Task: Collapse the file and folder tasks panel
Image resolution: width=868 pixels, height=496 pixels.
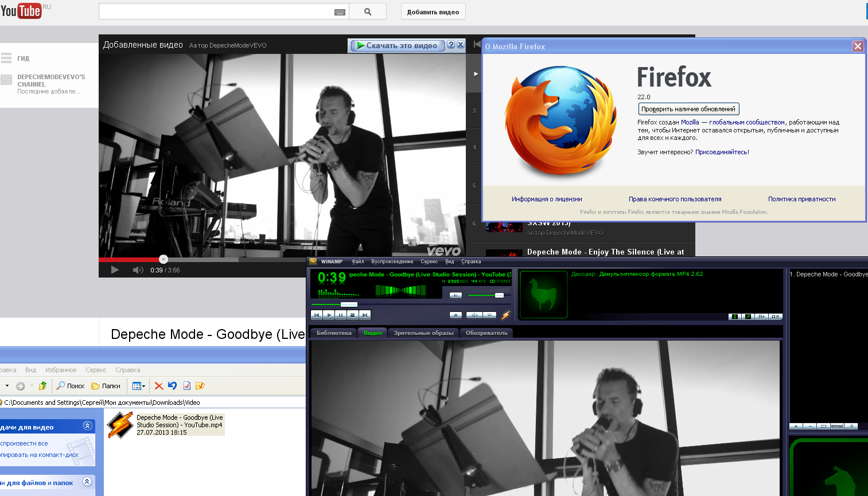Action: [x=87, y=482]
